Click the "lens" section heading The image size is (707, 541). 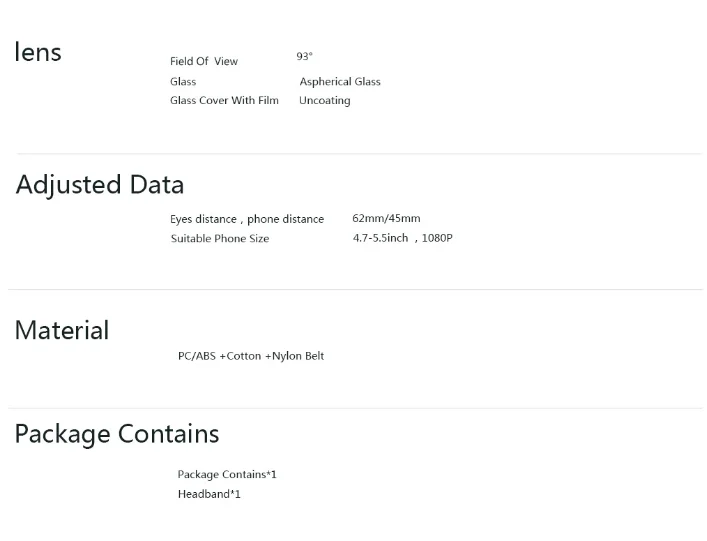coord(38,53)
